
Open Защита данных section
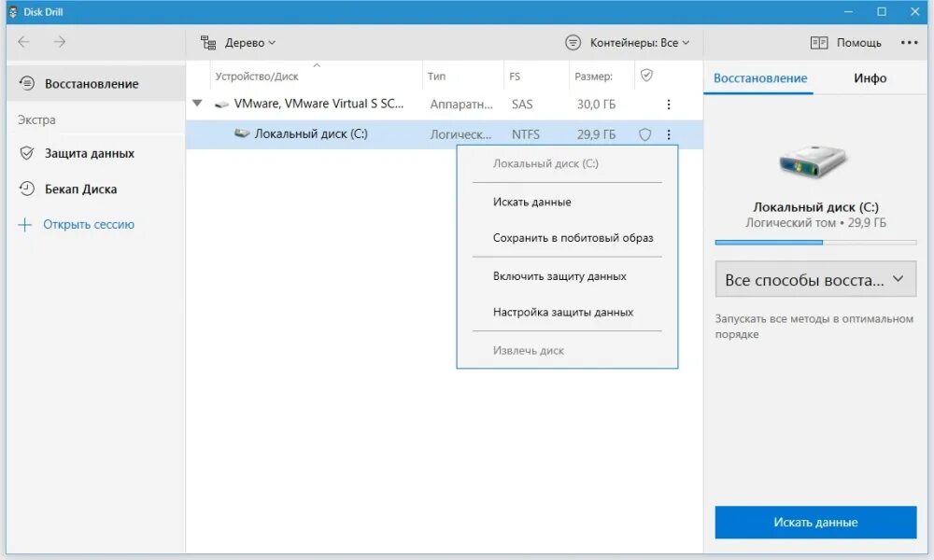[90, 154]
